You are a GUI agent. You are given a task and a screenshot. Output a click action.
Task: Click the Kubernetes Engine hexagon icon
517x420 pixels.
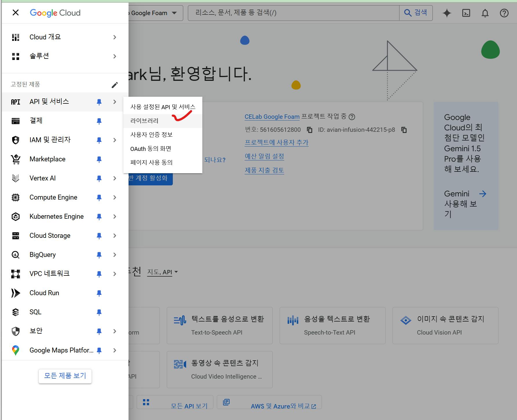16,216
